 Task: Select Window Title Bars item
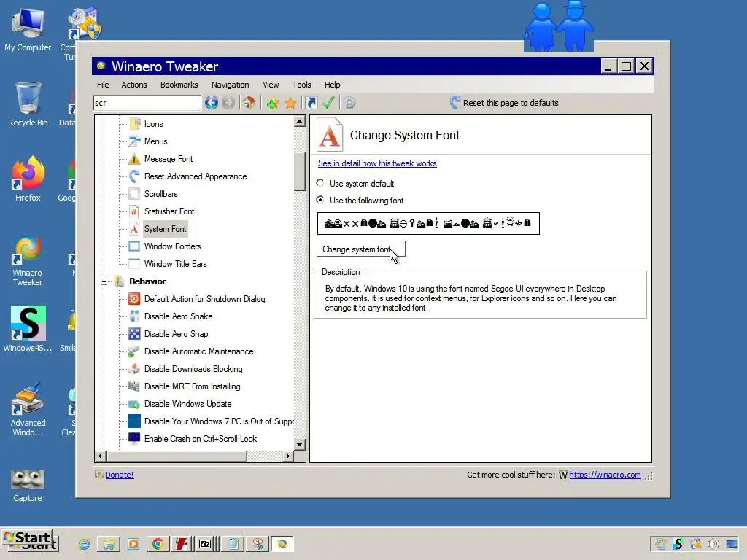click(x=175, y=264)
